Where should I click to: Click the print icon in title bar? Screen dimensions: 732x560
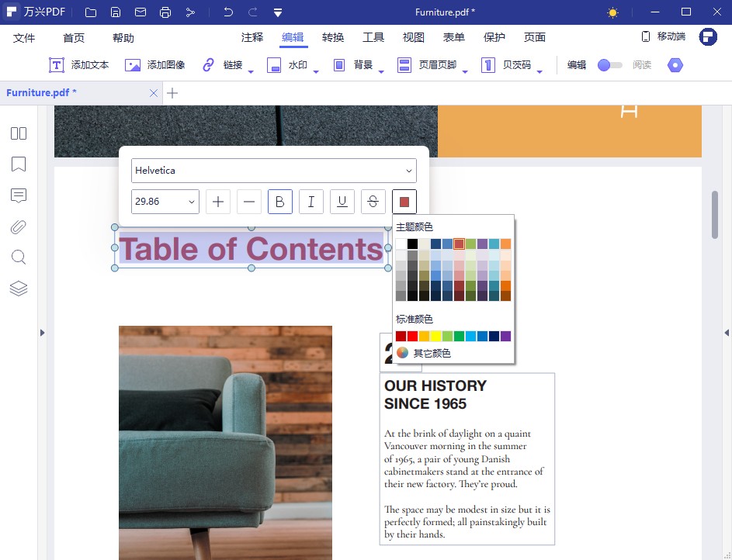pos(165,12)
